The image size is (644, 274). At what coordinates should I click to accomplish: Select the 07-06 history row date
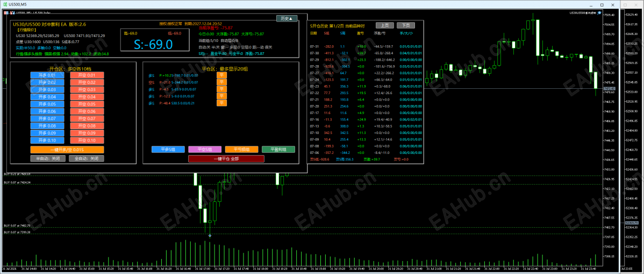tap(314, 153)
